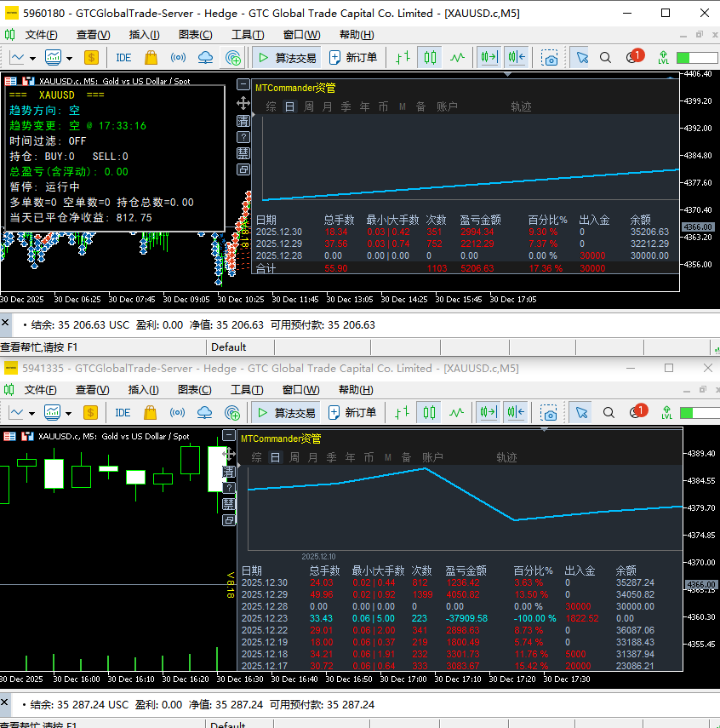Click dollar icon in bottom window toolbar
This screenshot has width=720, height=728.
pyautogui.click(x=90, y=413)
